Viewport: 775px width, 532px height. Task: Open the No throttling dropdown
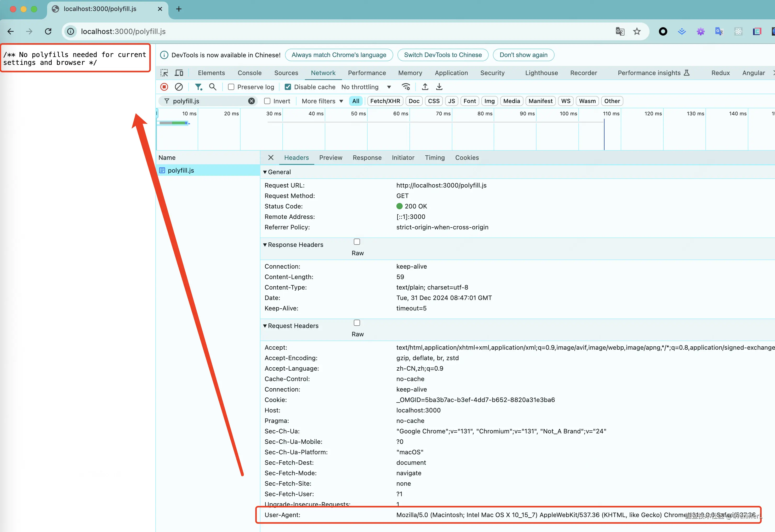[366, 87]
